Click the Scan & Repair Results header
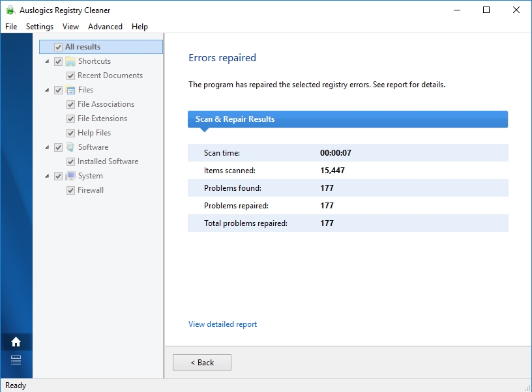 [347, 119]
